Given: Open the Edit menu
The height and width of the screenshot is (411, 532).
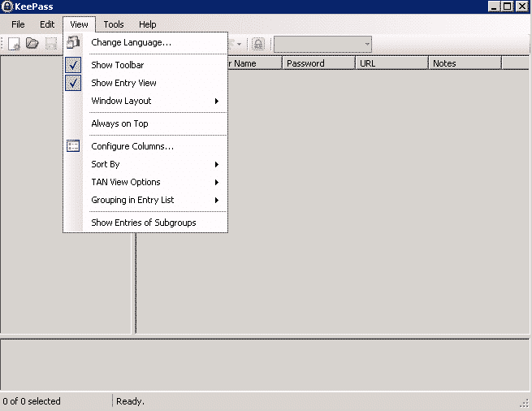Looking at the screenshot, I should (x=47, y=24).
